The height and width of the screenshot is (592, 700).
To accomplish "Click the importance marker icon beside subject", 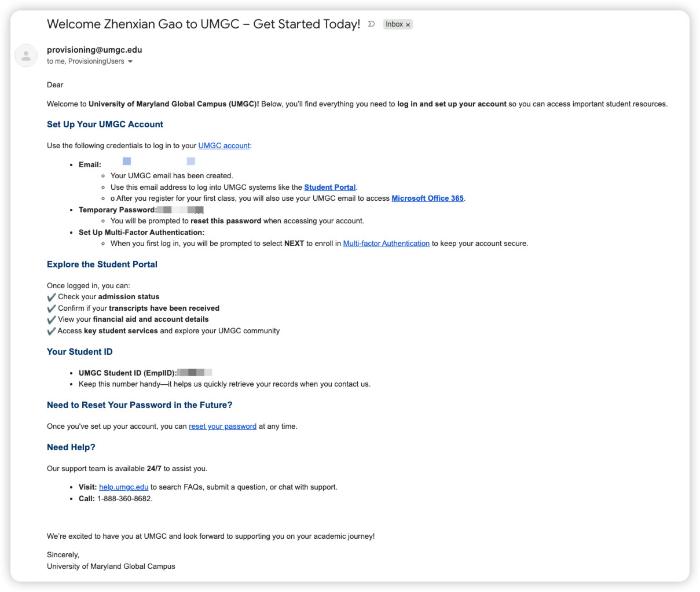I will coord(372,24).
